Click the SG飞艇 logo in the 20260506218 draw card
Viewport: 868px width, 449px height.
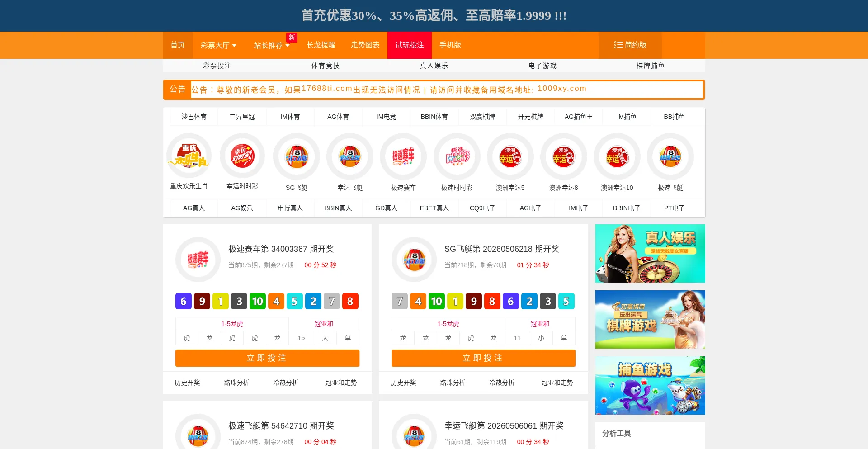[414, 260]
